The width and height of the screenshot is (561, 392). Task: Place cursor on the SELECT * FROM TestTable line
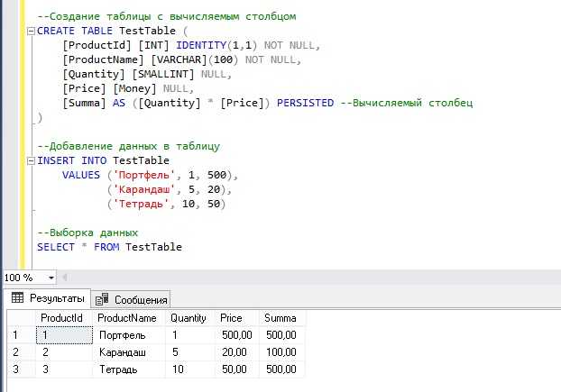(108, 247)
